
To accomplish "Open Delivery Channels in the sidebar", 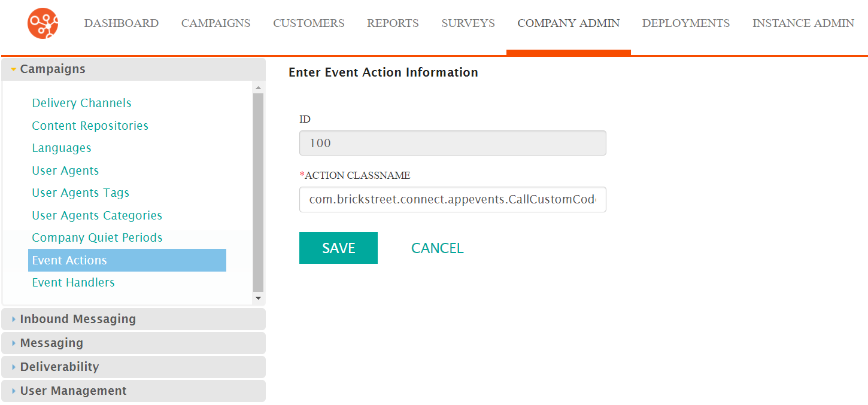I will 82,103.
